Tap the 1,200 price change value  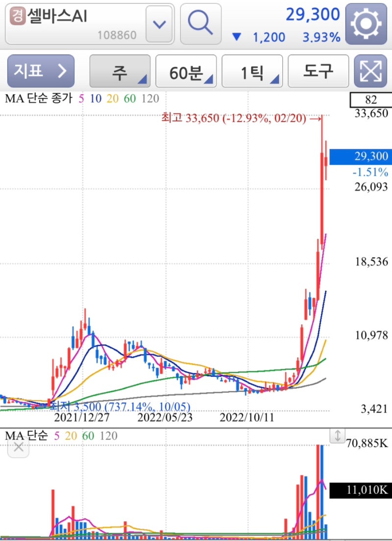[x=269, y=37]
